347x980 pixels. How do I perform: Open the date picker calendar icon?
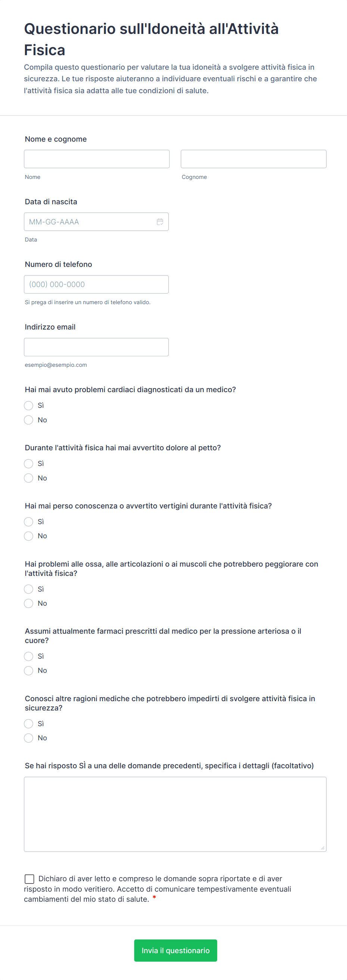point(160,222)
